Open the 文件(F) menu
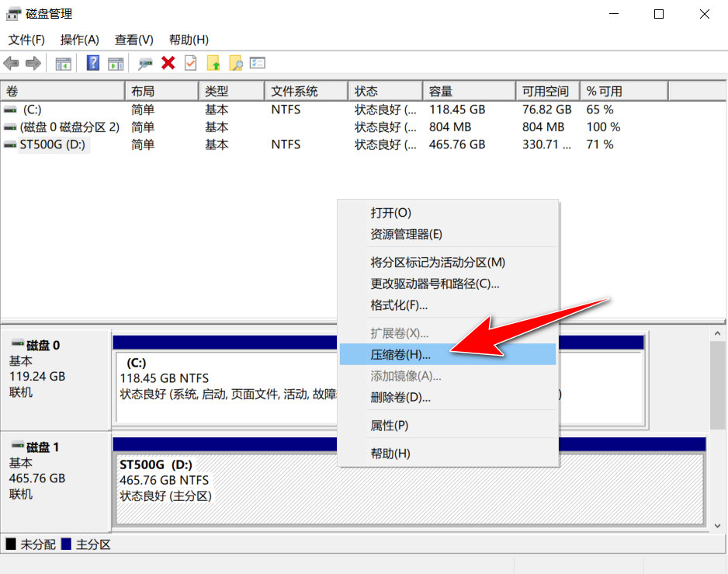The height and width of the screenshot is (574, 728). 26,40
